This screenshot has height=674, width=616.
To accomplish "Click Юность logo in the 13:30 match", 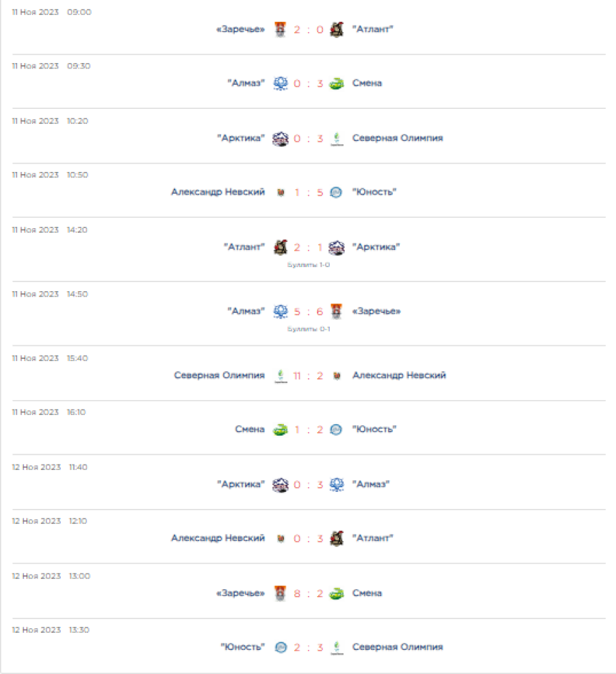I will click(x=280, y=647).
